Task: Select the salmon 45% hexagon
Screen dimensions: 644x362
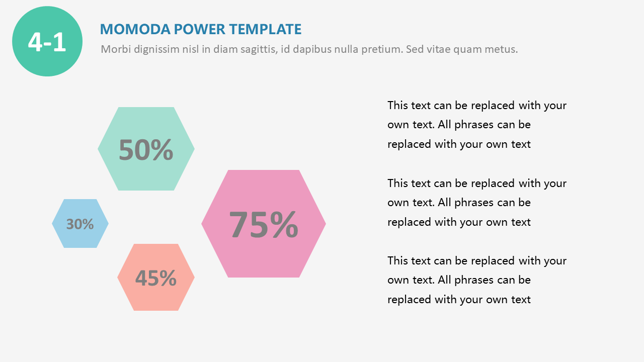Action: click(156, 278)
